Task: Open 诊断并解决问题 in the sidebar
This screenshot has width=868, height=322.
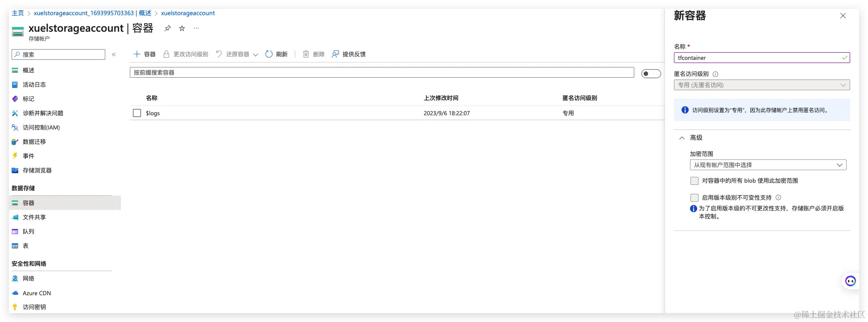Action: pos(43,113)
